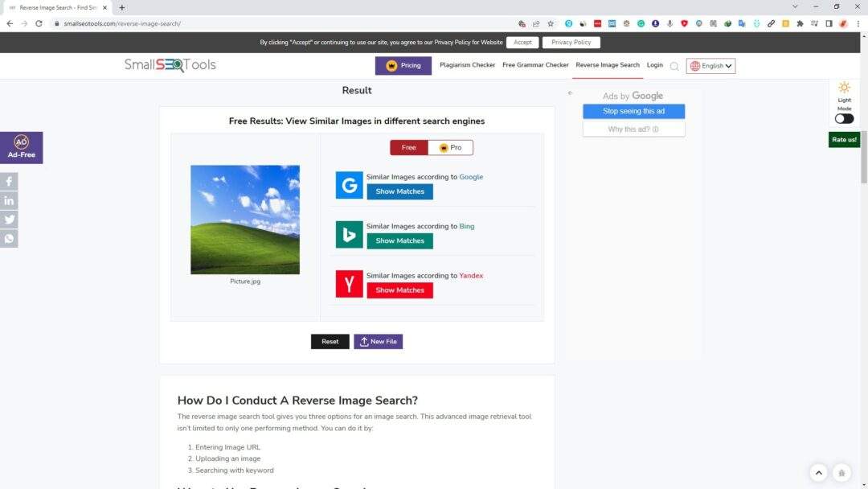Image resolution: width=868 pixels, height=489 pixels.
Task: Switch to the Pro results tab
Action: coord(451,147)
